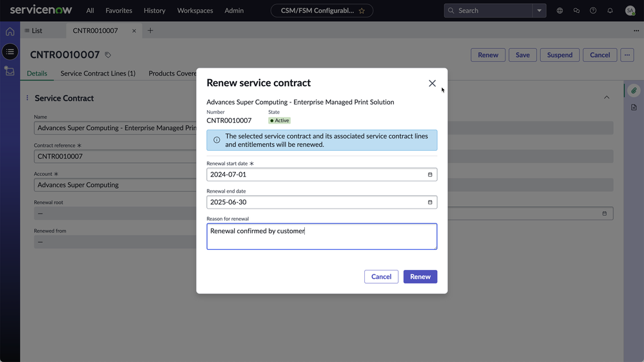This screenshot has width=644, height=362.
Task: Open date picker in background form right column
Action: [x=604, y=213]
